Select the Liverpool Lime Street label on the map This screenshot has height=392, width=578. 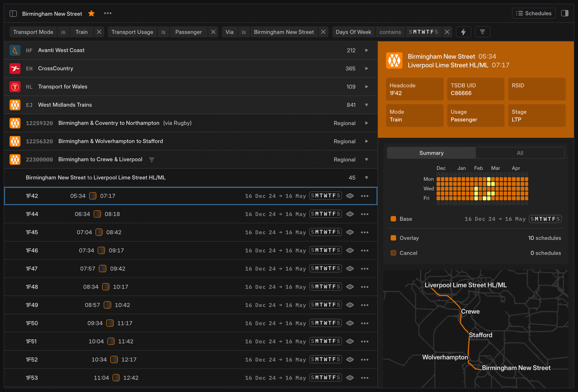(x=465, y=285)
